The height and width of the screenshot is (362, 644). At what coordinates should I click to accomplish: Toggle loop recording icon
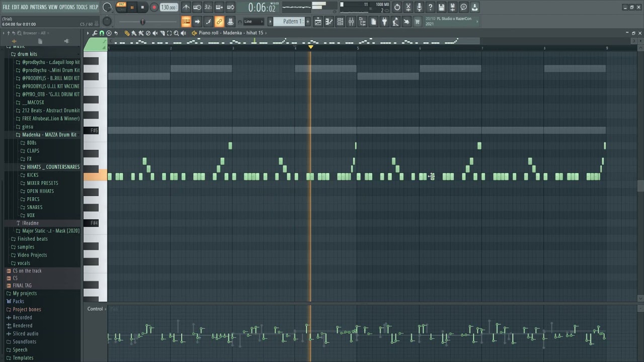(230, 7)
